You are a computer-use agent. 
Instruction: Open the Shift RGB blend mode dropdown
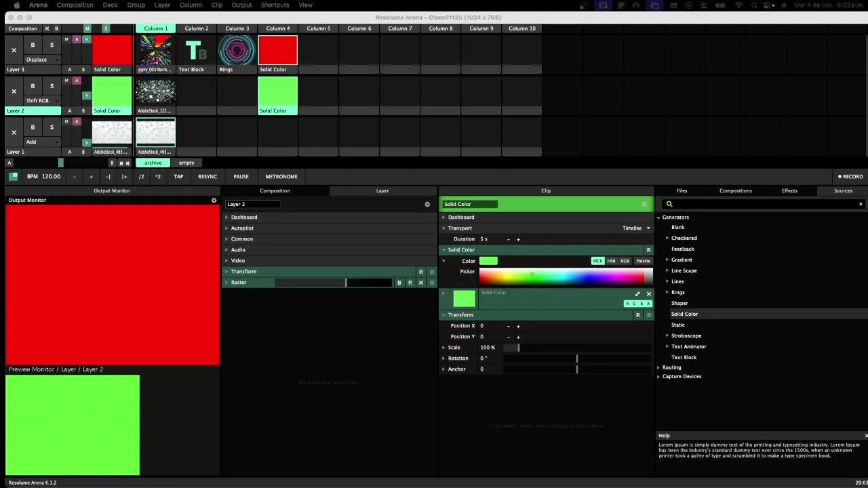coord(42,101)
